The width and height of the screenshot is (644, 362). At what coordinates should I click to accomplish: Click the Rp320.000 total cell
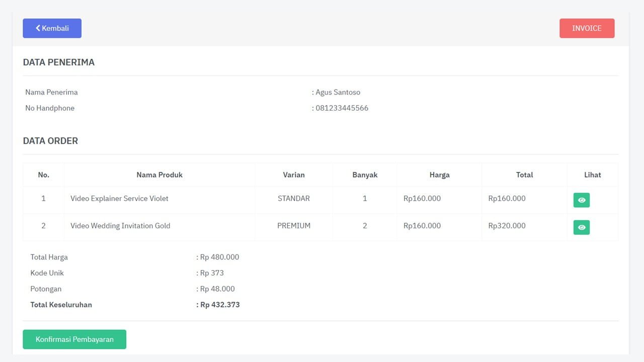507,226
